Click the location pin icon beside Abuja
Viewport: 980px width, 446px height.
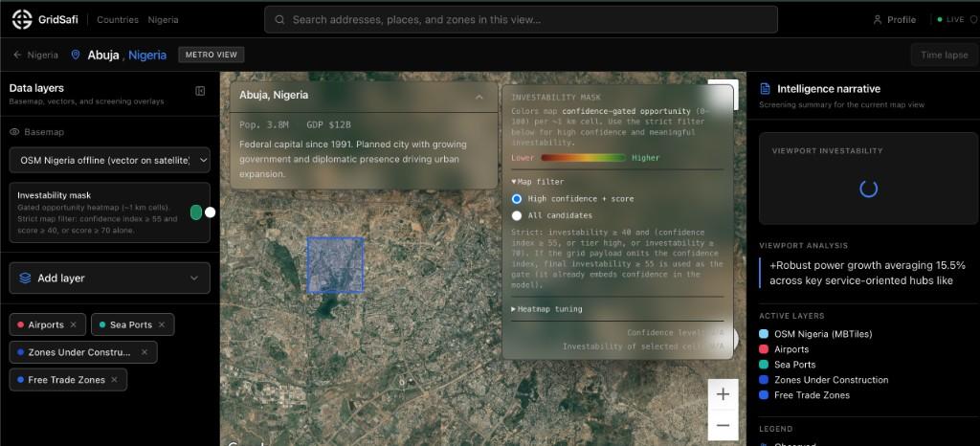(76, 55)
